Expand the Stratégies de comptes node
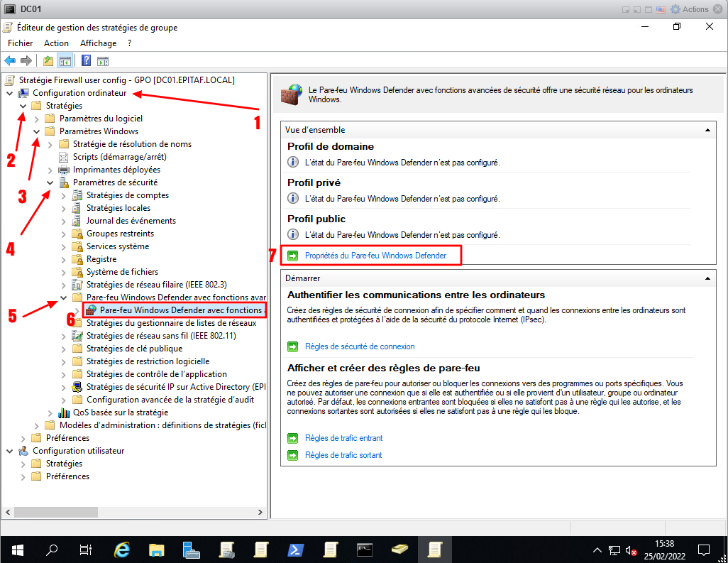The image size is (728, 563). pyautogui.click(x=63, y=195)
